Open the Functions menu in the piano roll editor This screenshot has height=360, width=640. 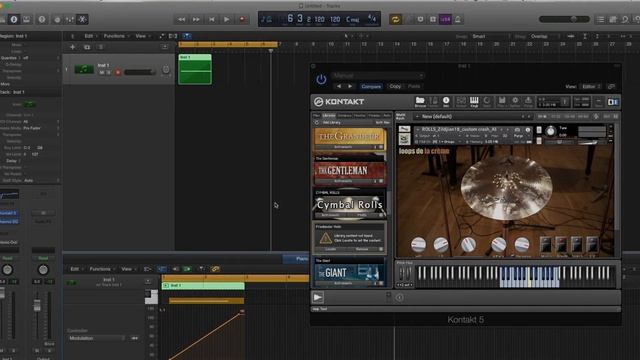pyautogui.click(x=101, y=269)
